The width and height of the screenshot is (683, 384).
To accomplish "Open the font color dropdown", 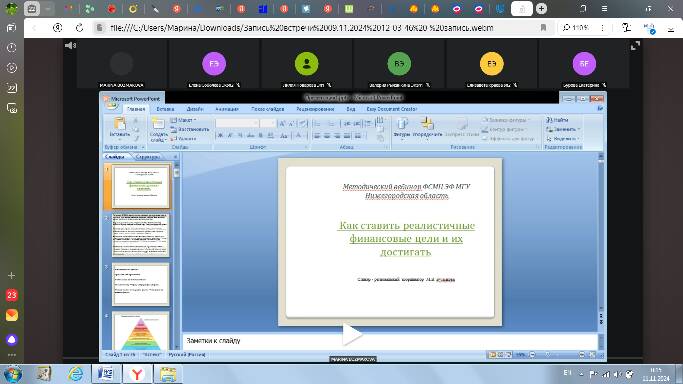I will coord(300,136).
